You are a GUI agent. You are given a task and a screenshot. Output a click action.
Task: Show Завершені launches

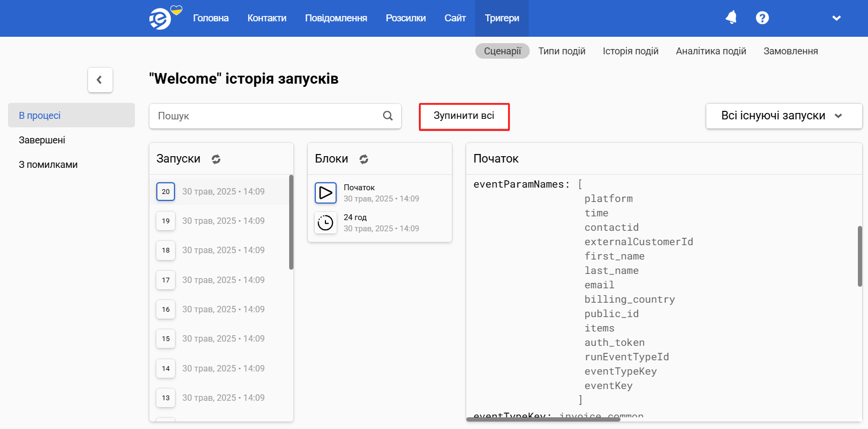pyautogui.click(x=42, y=140)
